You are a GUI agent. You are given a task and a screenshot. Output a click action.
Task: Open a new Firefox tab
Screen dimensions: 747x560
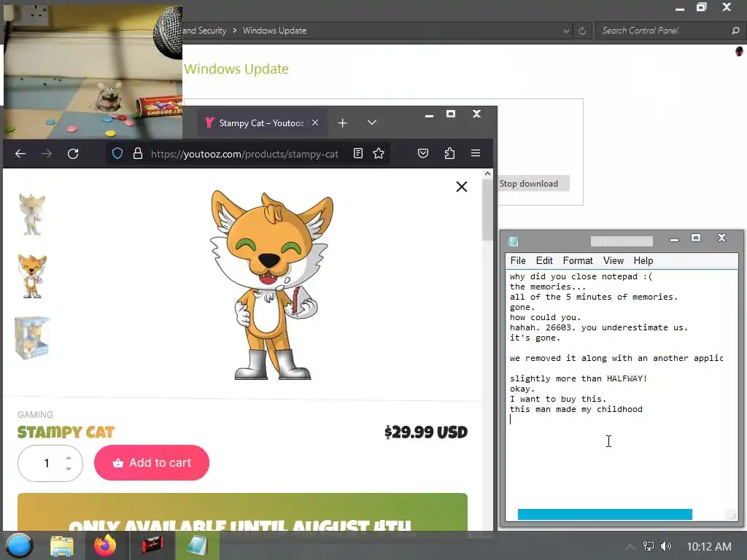click(343, 122)
